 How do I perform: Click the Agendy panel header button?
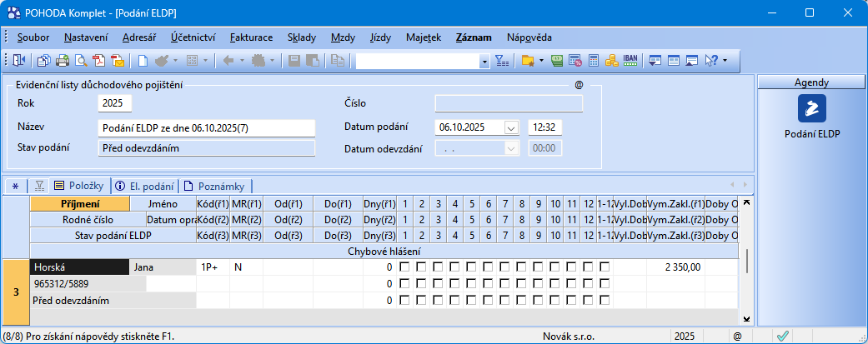click(810, 82)
